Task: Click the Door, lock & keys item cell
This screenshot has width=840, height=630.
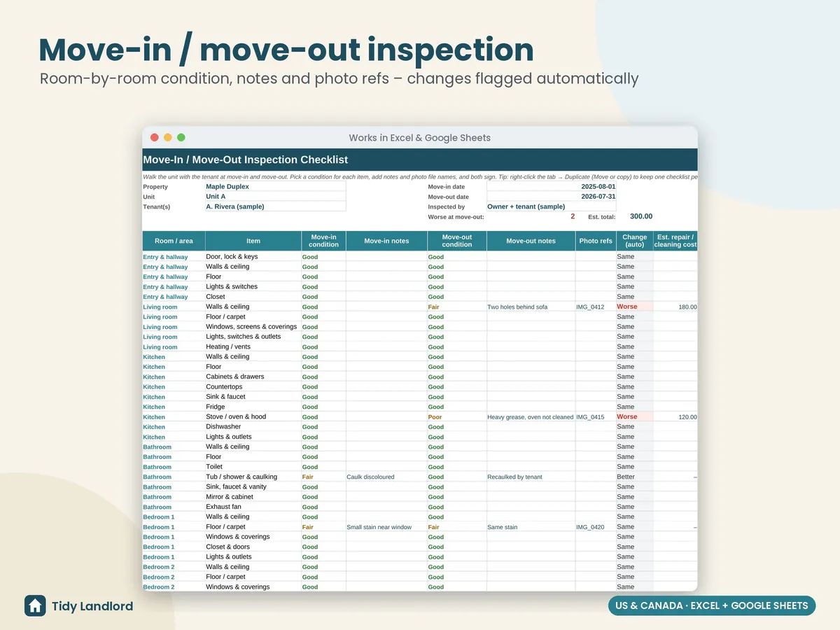Action: (253, 257)
